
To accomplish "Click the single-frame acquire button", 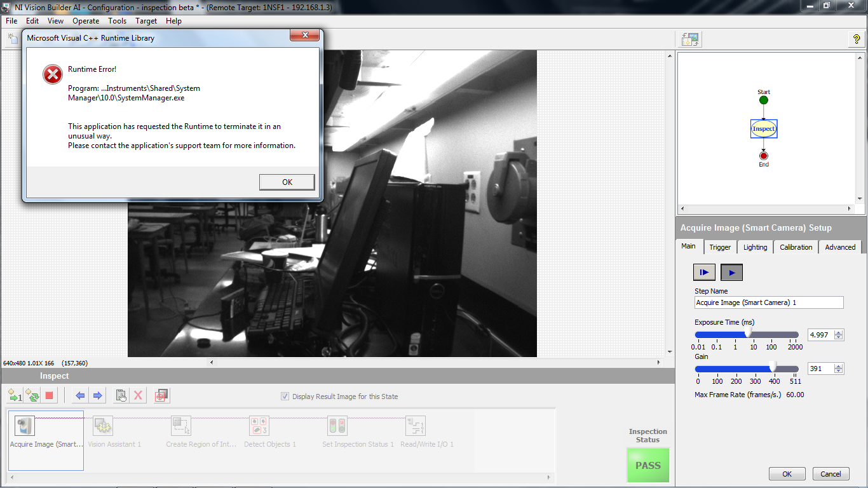I will point(704,272).
